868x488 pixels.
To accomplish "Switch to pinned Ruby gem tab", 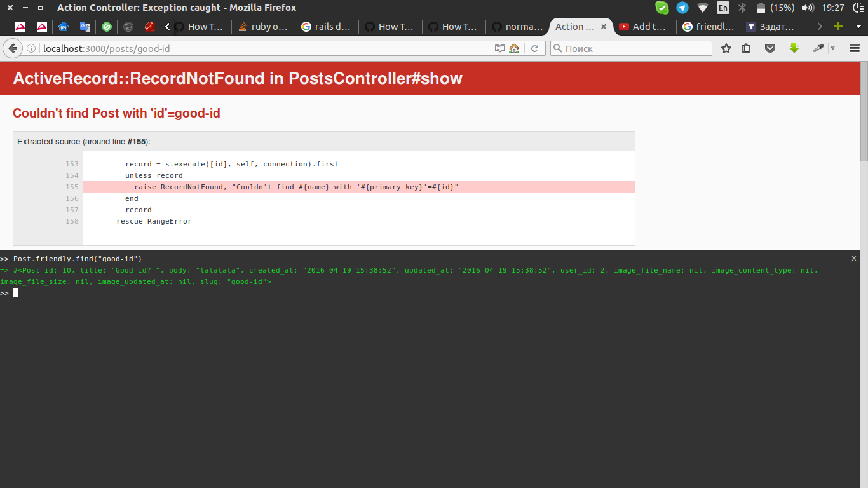I will point(149,27).
